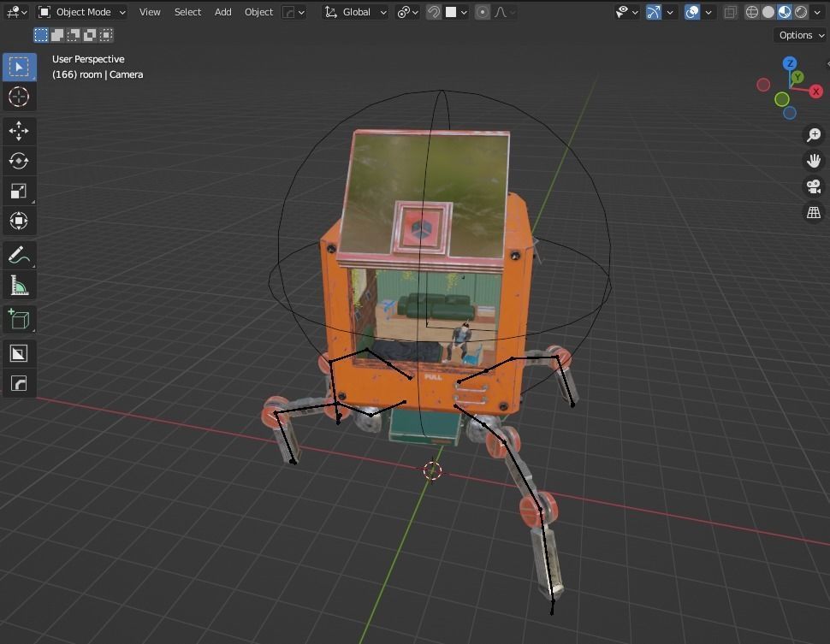Viewport: 830px width, 644px height.
Task: Open the Object menu
Action: pyautogui.click(x=259, y=12)
